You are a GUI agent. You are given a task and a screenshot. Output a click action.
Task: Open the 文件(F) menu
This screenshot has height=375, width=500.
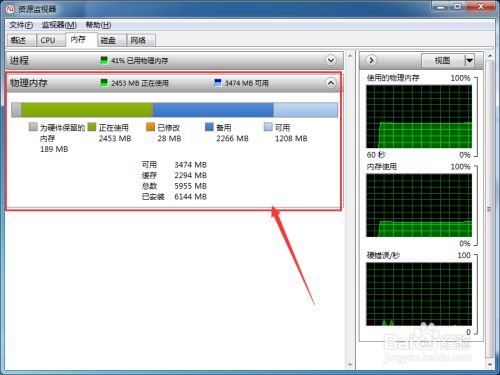pos(21,25)
